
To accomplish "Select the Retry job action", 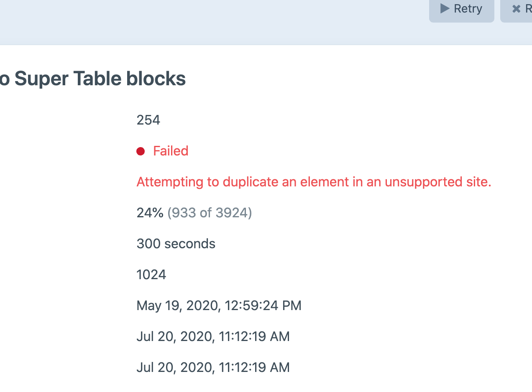I will point(462,8).
